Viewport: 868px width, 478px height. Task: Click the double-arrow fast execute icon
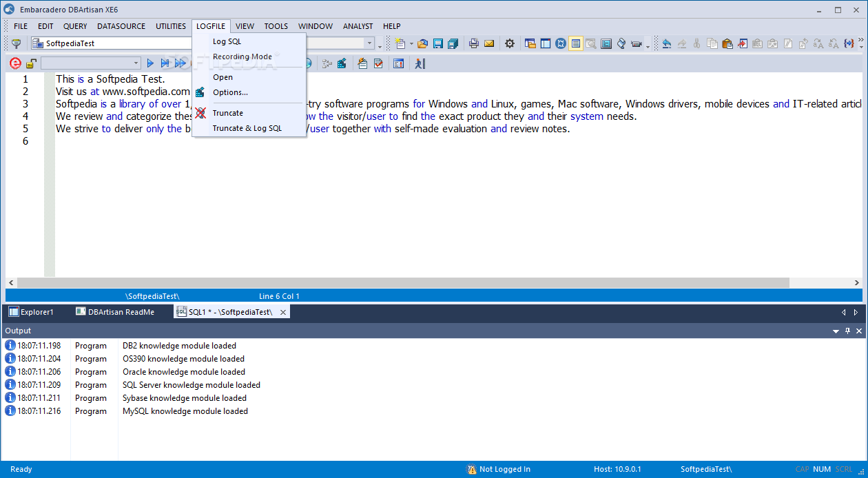pyautogui.click(x=180, y=63)
